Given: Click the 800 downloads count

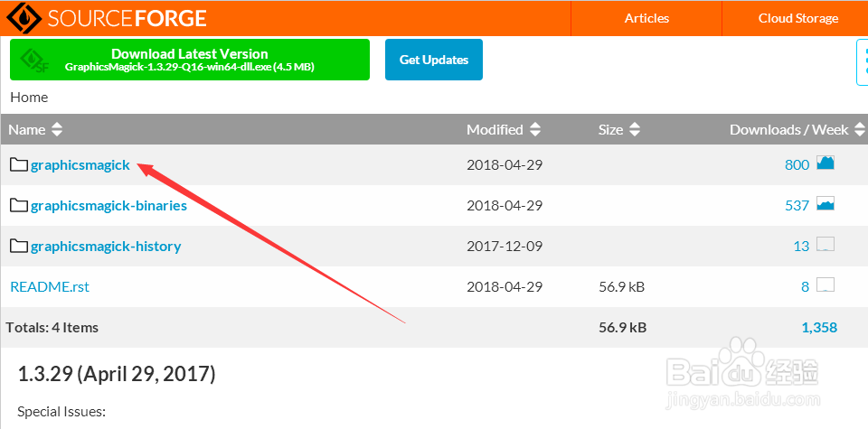Looking at the screenshot, I should coord(797,164).
